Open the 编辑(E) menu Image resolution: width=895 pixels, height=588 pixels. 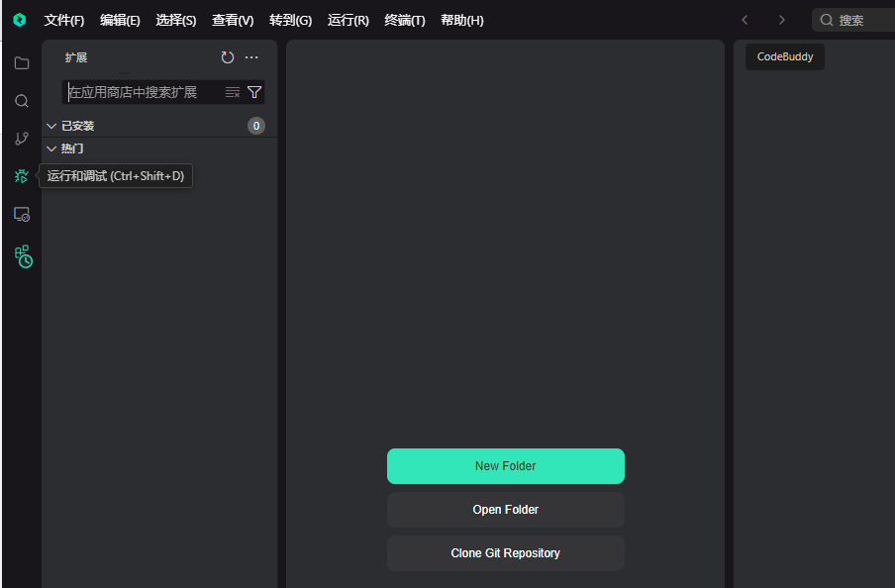(x=120, y=21)
